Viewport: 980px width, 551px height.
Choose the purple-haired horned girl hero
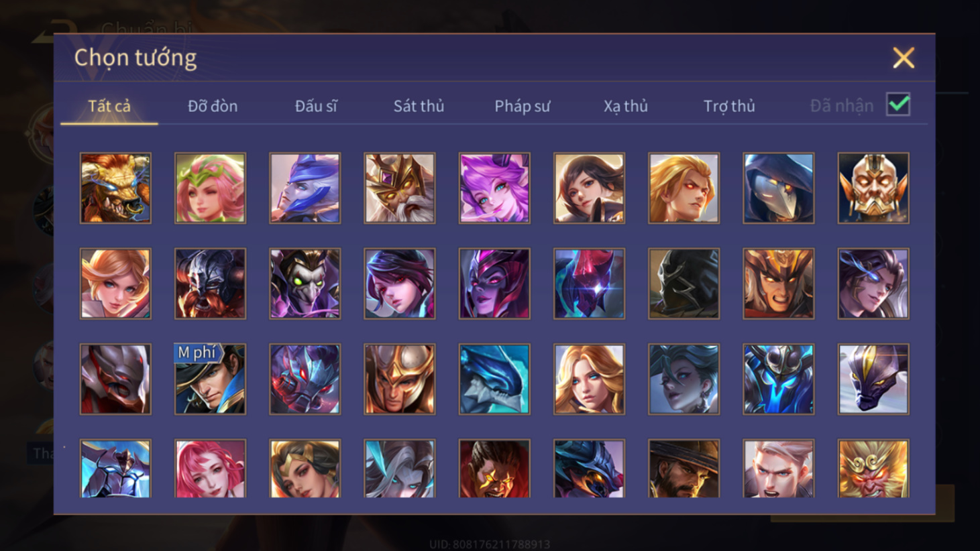click(494, 188)
